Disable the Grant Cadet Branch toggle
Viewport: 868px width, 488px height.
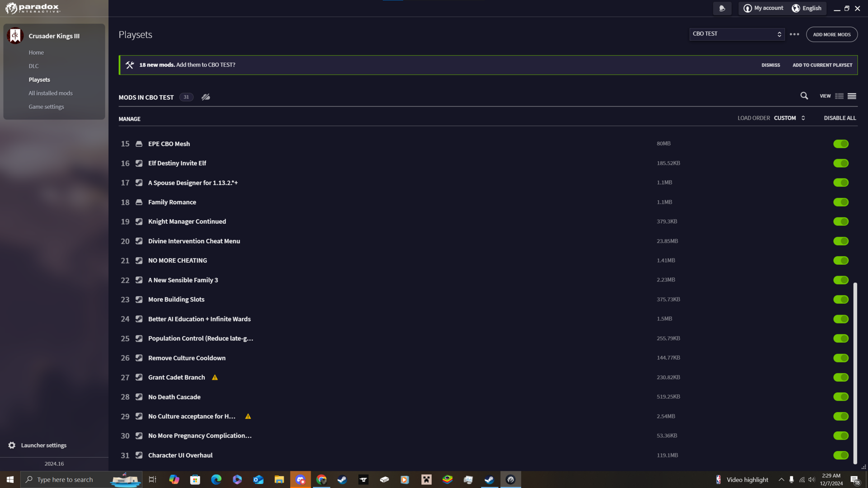coord(841,377)
